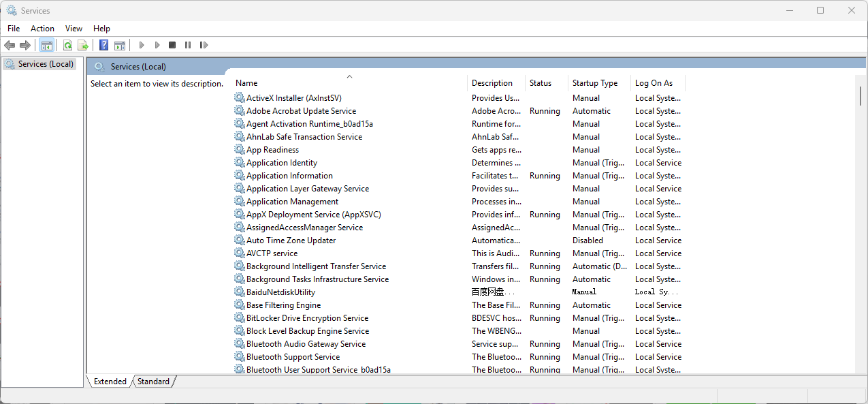Sort services by Name column header
The width and height of the screenshot is (868, 404).
click(246, 83)
